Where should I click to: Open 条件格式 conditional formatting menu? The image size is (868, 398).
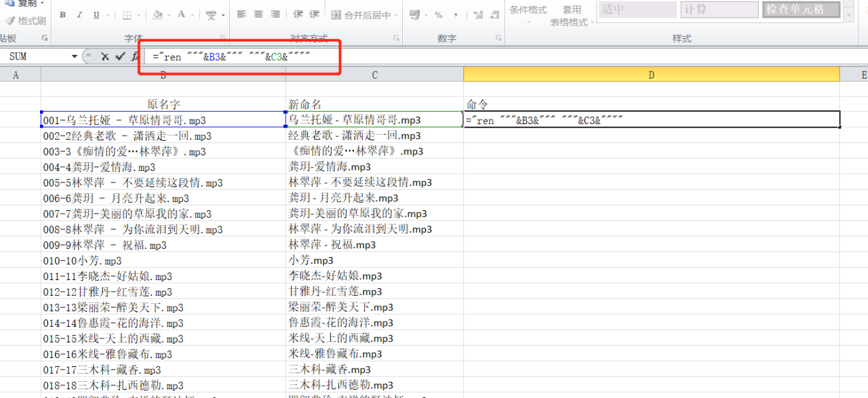[x=528, y=13]
